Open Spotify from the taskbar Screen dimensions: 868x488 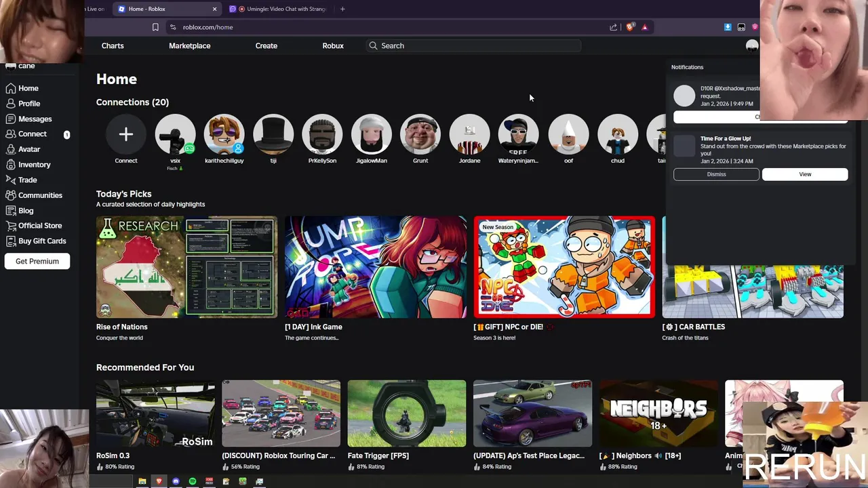[x=193, y=481]
